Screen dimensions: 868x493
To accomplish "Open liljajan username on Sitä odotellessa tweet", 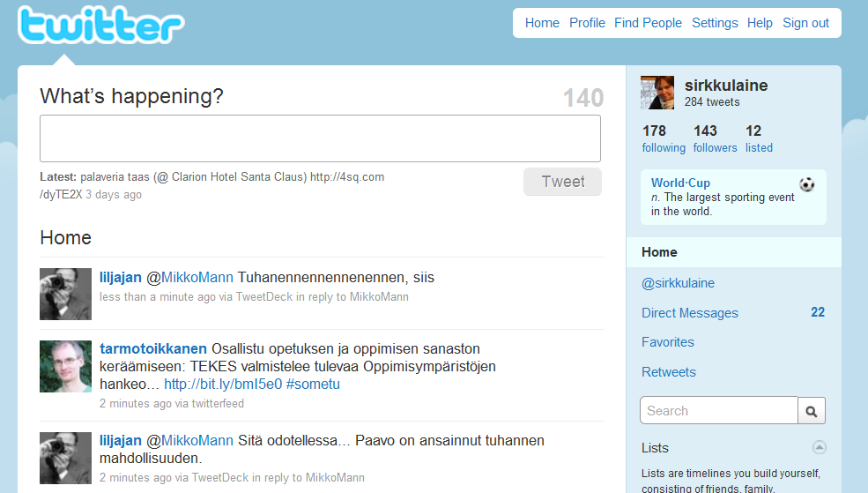I will [x=121, y=441].
